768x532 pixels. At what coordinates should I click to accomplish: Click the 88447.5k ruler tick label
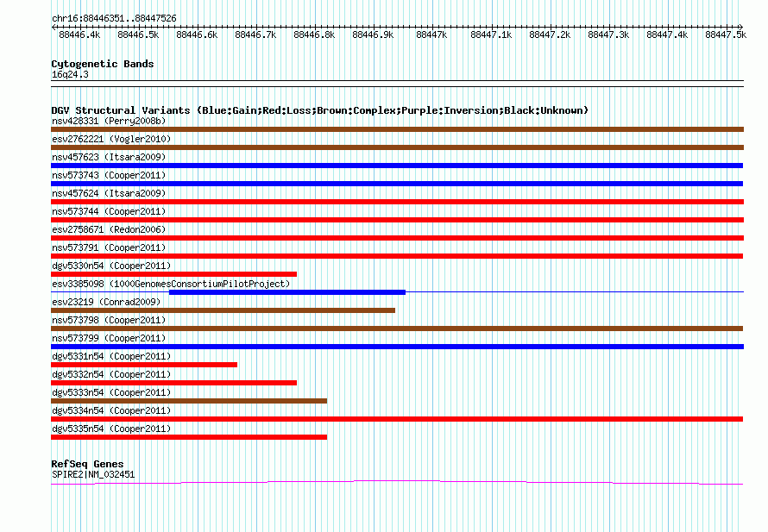[726, 34]
